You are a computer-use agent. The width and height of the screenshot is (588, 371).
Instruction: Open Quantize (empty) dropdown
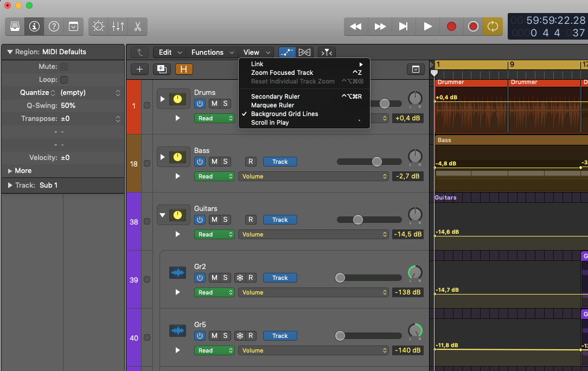(x=91, y=93)
